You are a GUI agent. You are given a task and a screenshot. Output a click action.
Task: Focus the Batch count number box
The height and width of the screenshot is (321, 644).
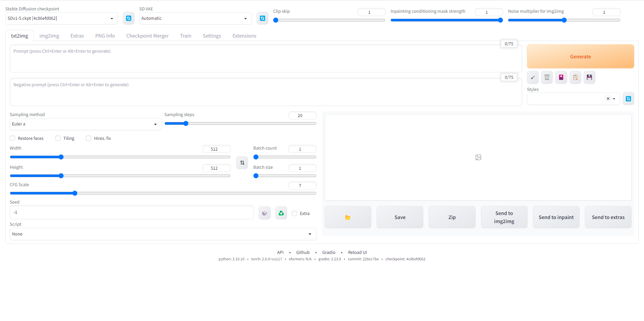(x=302, y=149)
